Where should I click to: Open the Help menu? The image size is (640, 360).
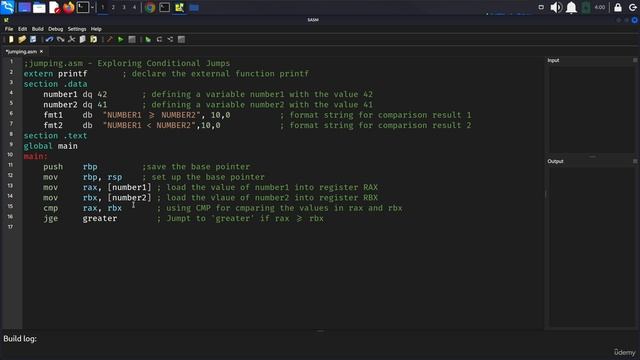pyautogui.click(x=96, y=29)
